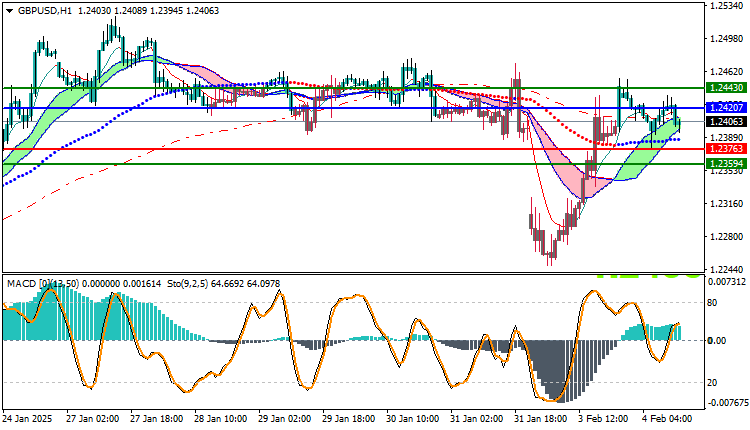Select the 1.23763 red price level label

726,149
